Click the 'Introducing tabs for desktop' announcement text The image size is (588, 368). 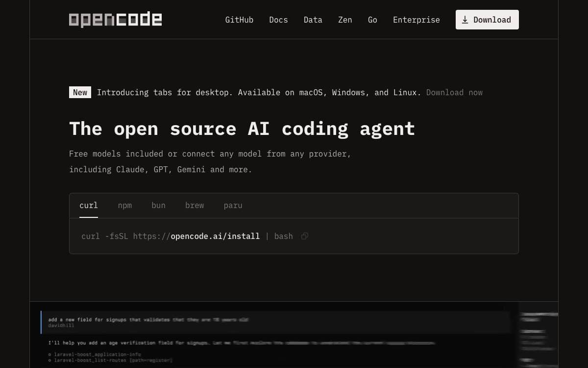click(259, 92)
